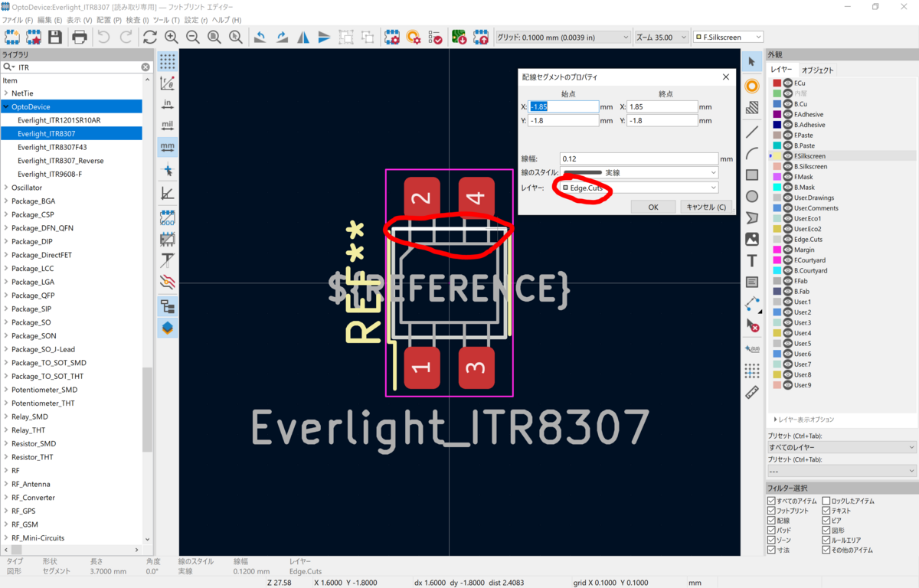Toggle full-window crosshair cursor icon
The image size is (919, 588).
click(x=167, y=169)
